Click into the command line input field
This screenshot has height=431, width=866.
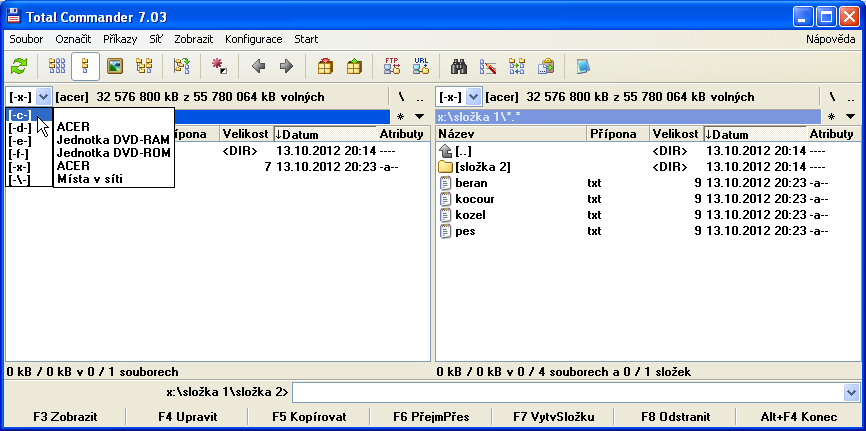(x=568, y=393)
